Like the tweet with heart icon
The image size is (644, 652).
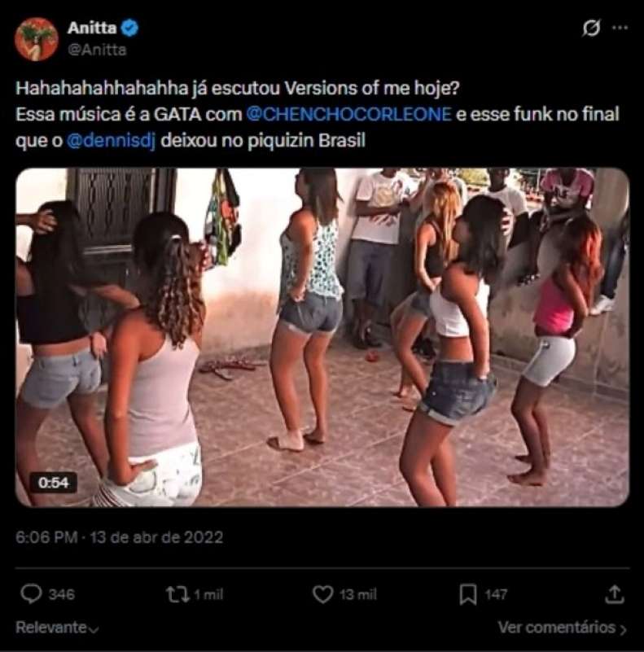[x=322, y=594]
